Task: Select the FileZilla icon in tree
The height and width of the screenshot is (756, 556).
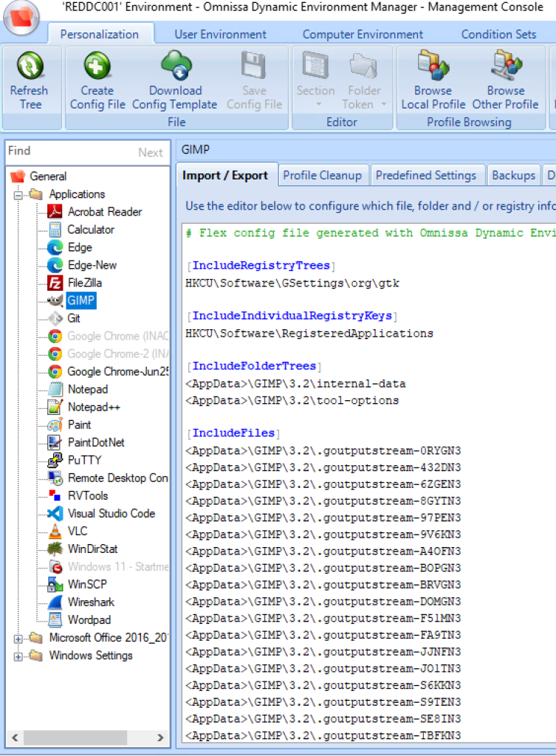Action: [x=55, y=283]
